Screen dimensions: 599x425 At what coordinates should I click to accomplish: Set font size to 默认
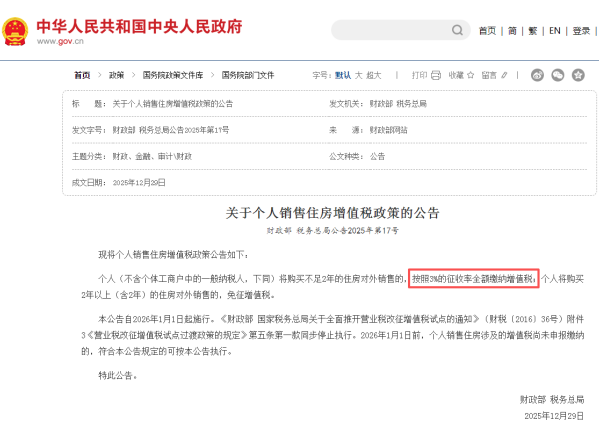[x=343, y=75]
